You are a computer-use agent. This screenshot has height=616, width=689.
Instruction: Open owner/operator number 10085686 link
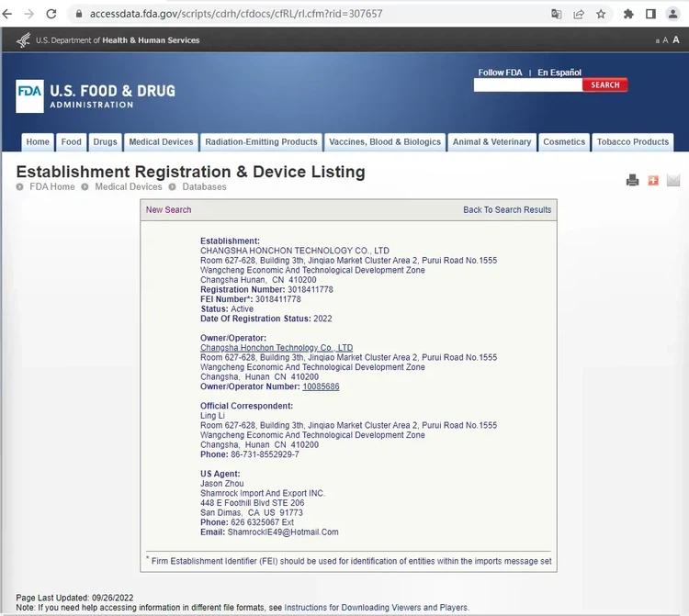pos(321,386)
